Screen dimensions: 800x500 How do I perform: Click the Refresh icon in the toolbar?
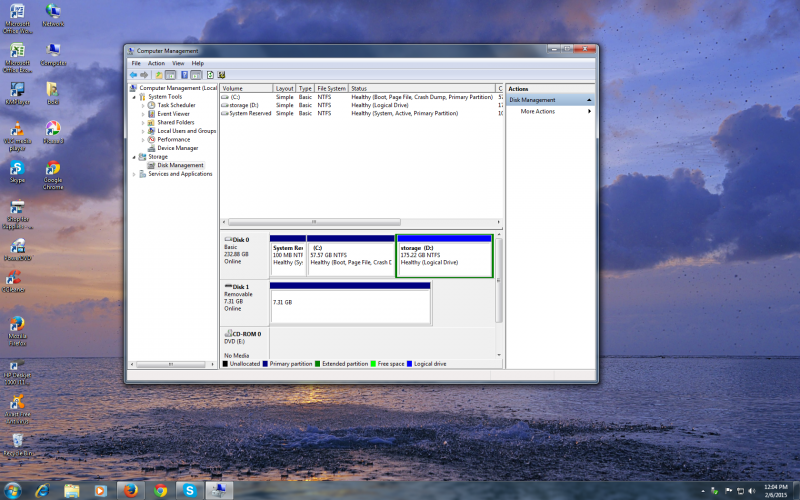coord(209,75)
